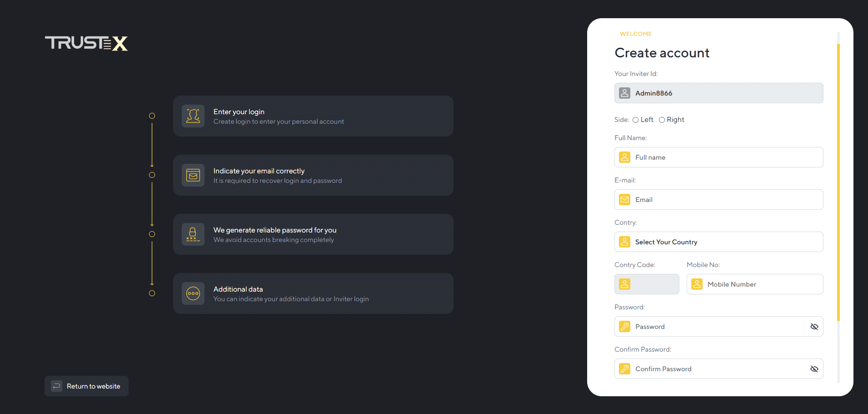Select the Left side radio button
This screenshot has height=414, width=868.
coord(635,120)
